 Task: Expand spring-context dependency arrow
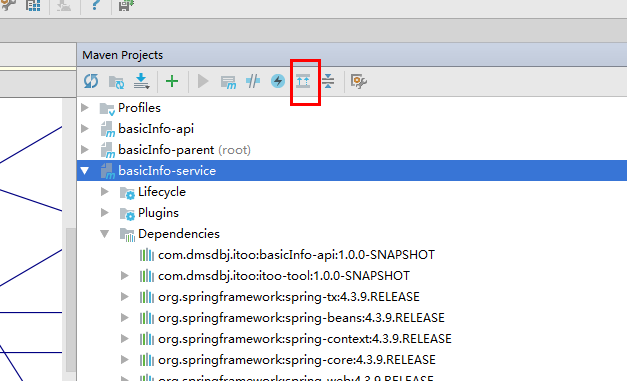[125, 339]
